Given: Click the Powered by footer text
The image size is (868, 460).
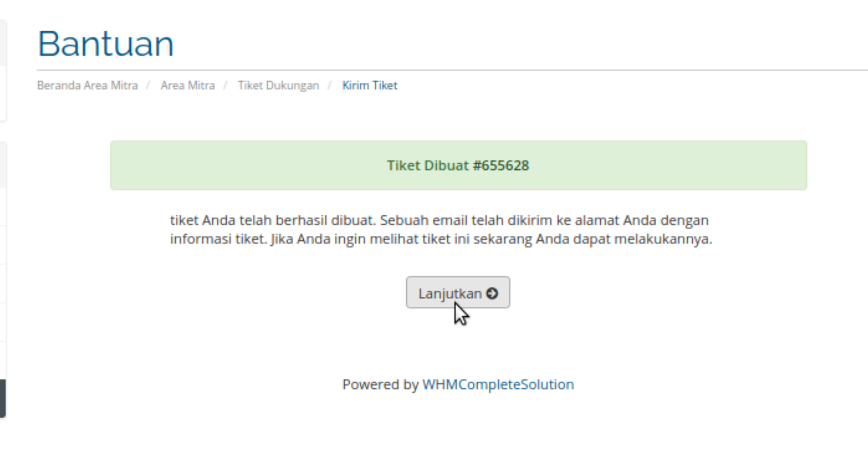Looking at the screenshot, I should tap(381, 385).
